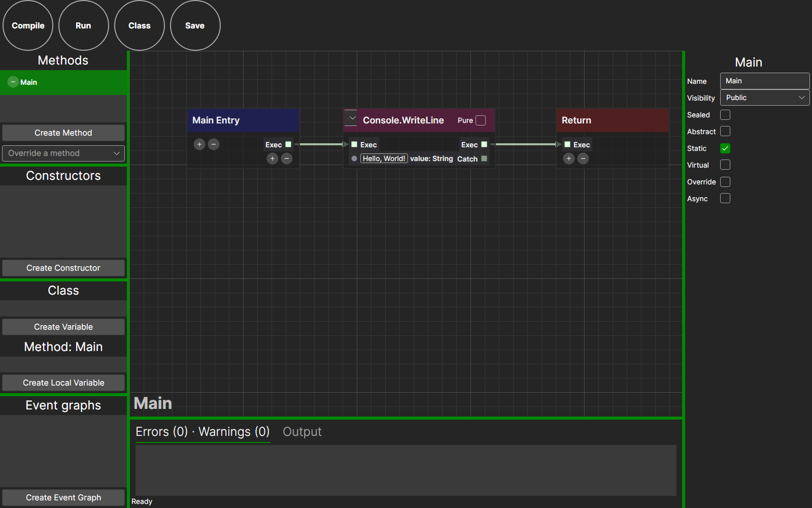Click Create Method
The image size is (812, 508).
(x=63, y=133)
